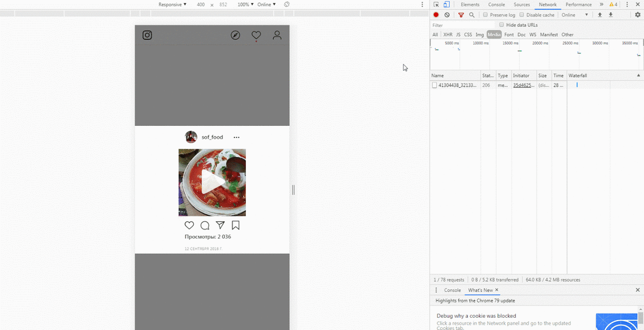Viewport: 644px width, 330px height.
Task: Close the What's New drawer tab
Action: click(496, 290)
